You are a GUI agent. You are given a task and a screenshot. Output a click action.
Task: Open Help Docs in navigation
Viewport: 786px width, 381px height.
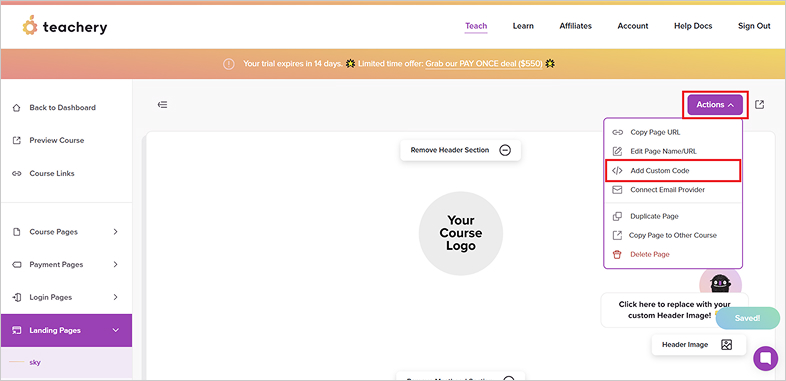coord(693,26)
